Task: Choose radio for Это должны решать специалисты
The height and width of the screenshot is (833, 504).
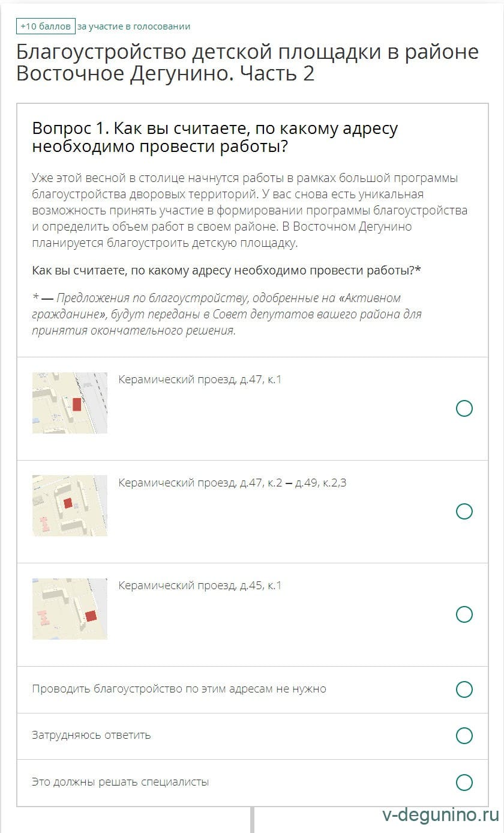Action: [x=464, y=782]
